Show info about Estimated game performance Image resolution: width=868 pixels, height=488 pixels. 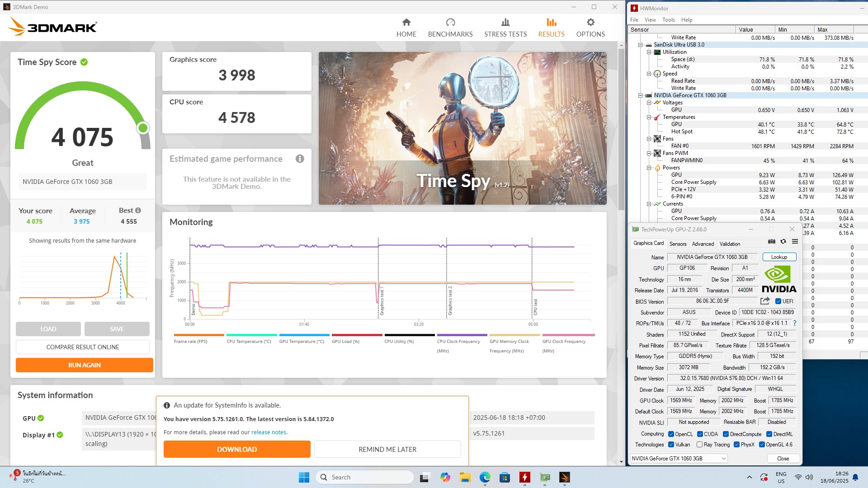(300, 159)
